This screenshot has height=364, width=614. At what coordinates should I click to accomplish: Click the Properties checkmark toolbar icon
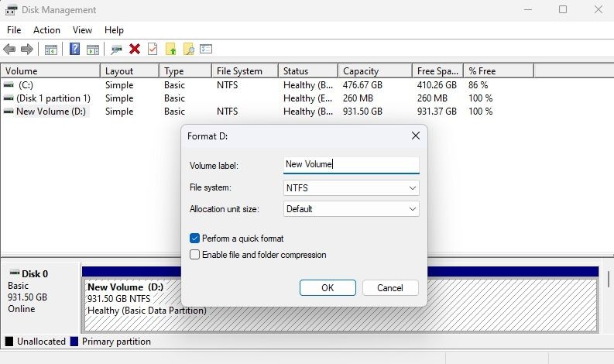(x=153, y=49)
